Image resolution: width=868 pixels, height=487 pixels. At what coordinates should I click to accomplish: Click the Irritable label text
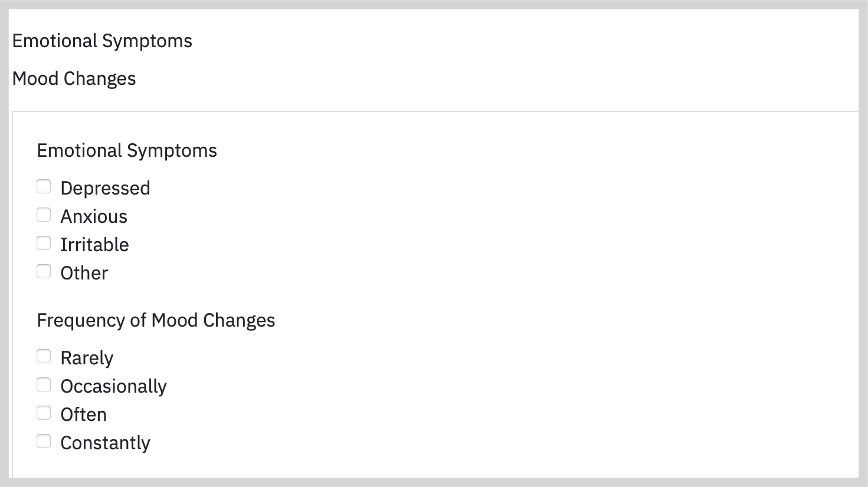95,245
